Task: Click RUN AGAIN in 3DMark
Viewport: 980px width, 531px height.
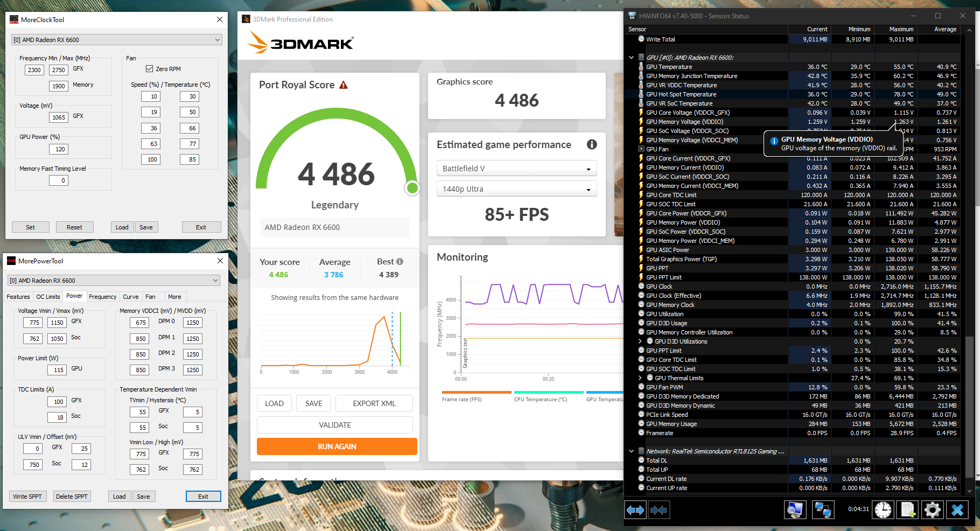Action: coord(337,446)
